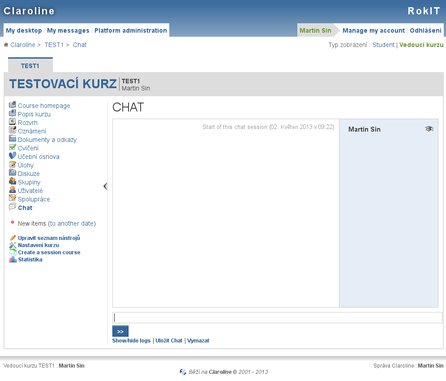Open the Rozvrh link

pos(28,123)
